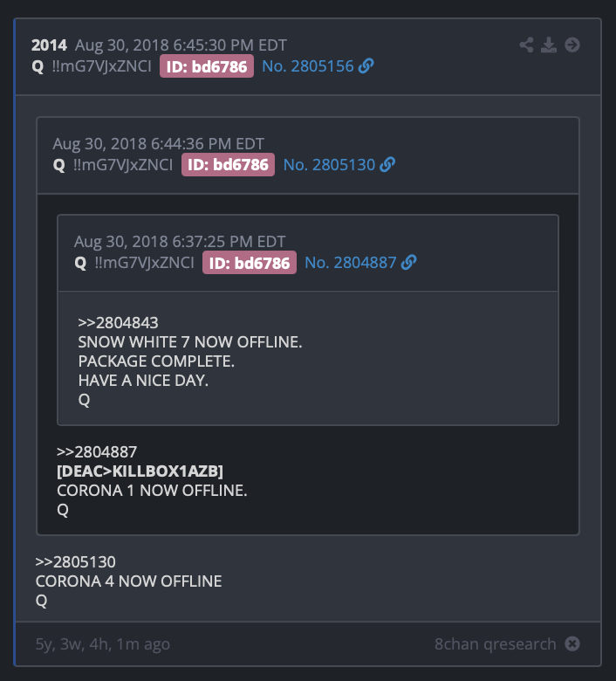Open post link No. 2804887
Viewport: 616px width, 681px height.
pyautogui.click(x=351, y=262)
